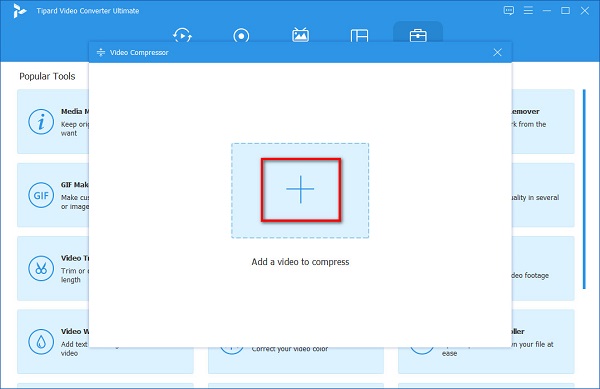Maximize the application window
This screenshot has width=600, height=389.
coord(566,11)
